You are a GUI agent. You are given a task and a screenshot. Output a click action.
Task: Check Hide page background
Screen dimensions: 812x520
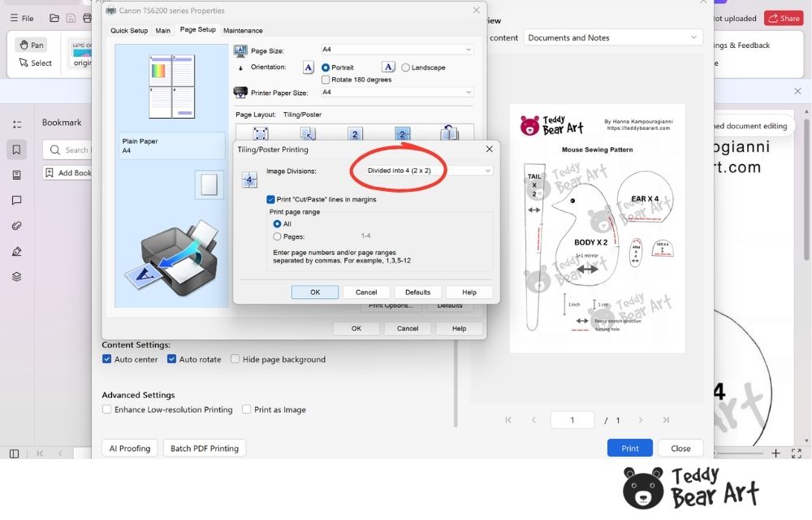point(235,359)
